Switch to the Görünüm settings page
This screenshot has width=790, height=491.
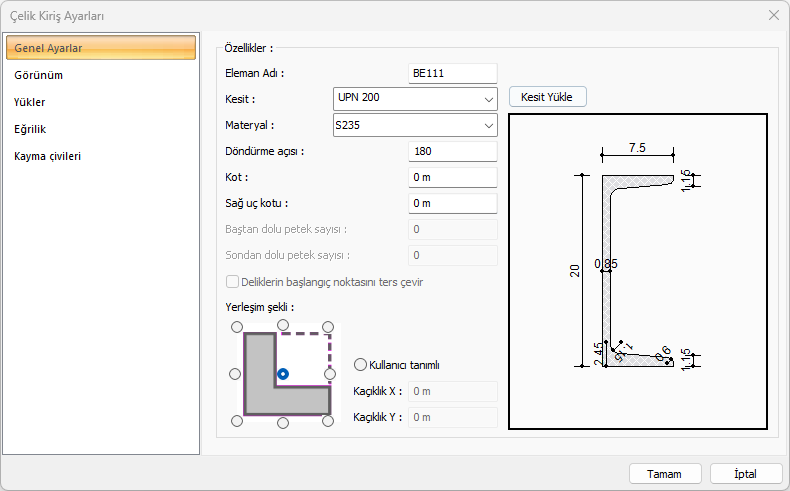click(39, 75)
